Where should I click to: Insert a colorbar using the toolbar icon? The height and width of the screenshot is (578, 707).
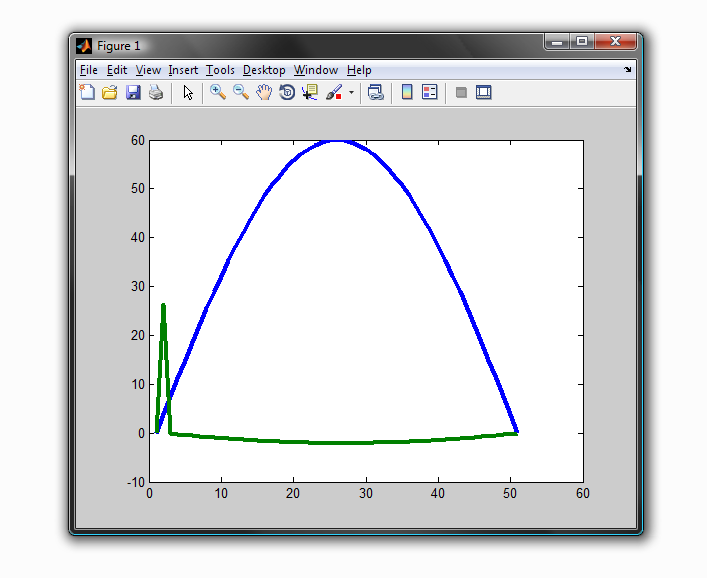pos(407,93)
